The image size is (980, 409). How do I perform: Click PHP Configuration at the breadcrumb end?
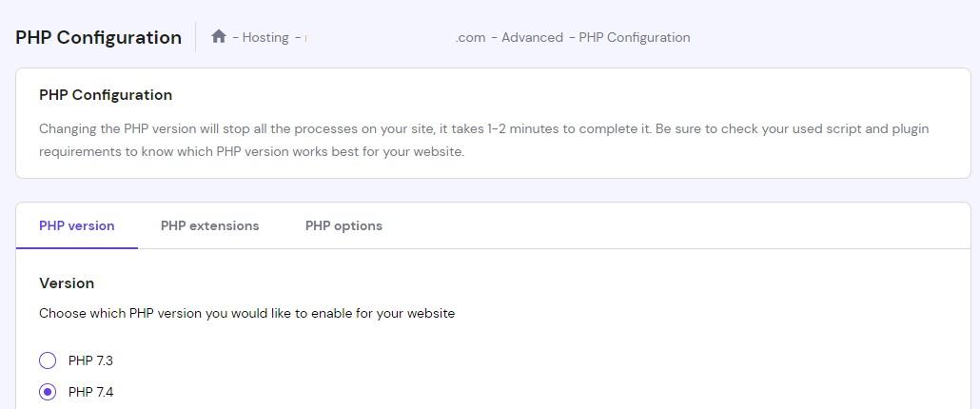[x=634, y=38]
